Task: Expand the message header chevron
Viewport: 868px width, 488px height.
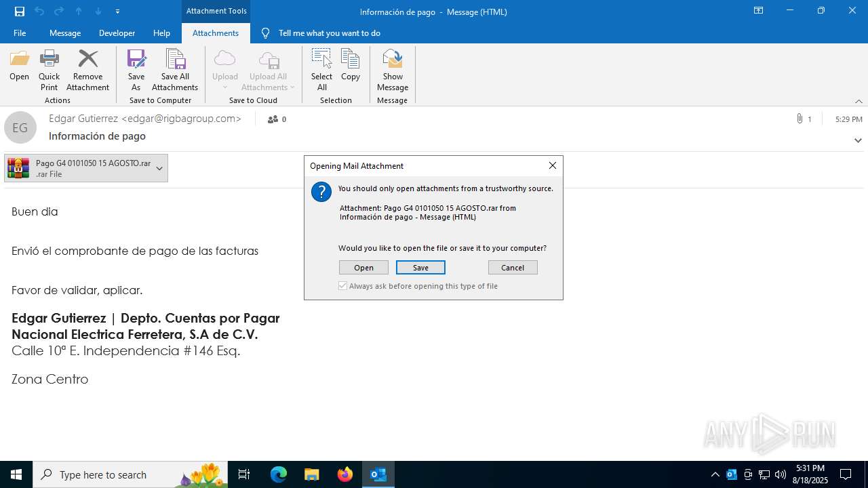Action: 858,140
